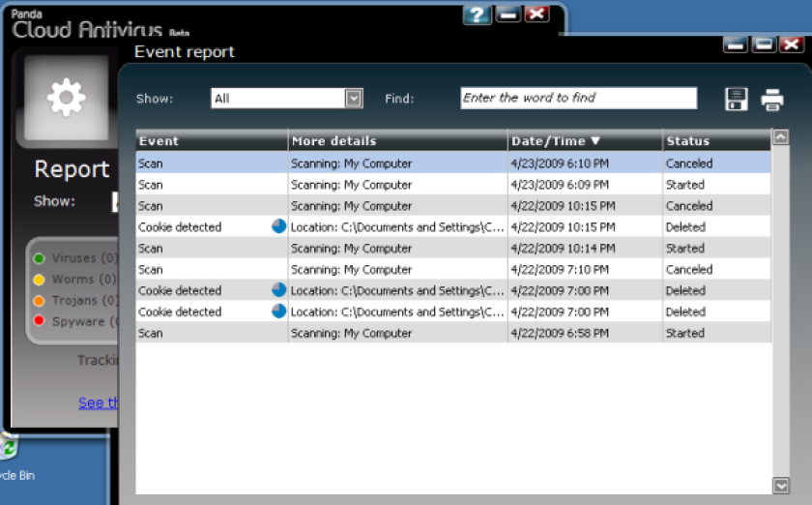This screenshot has height=505, width=812.
Task: Print the event report
Action: coord(772,99)
